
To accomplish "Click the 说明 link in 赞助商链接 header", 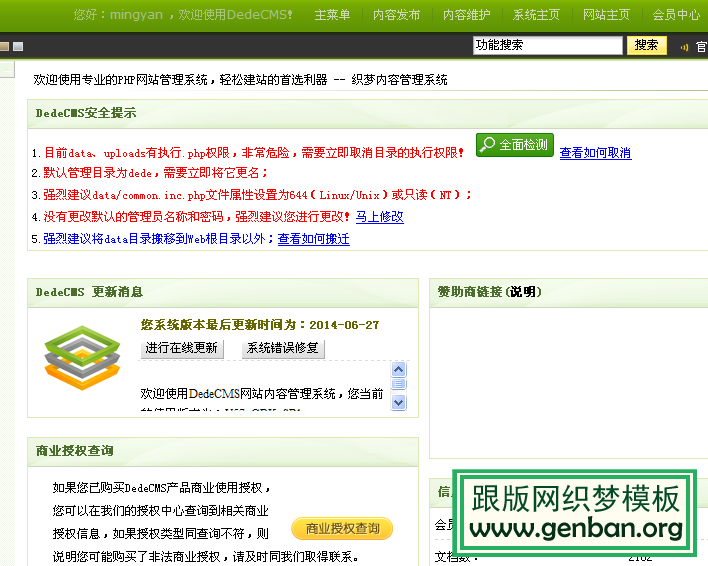I will (x=523, y=292).
